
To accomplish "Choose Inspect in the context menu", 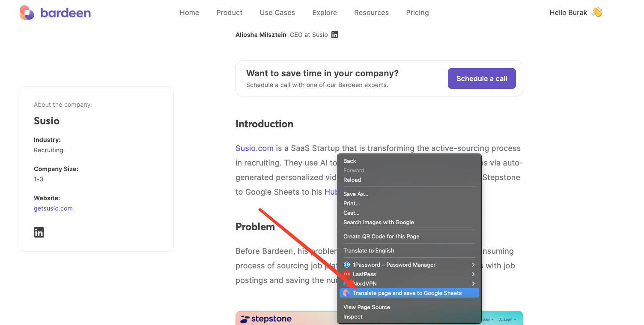I will click(x=409, y=317).
